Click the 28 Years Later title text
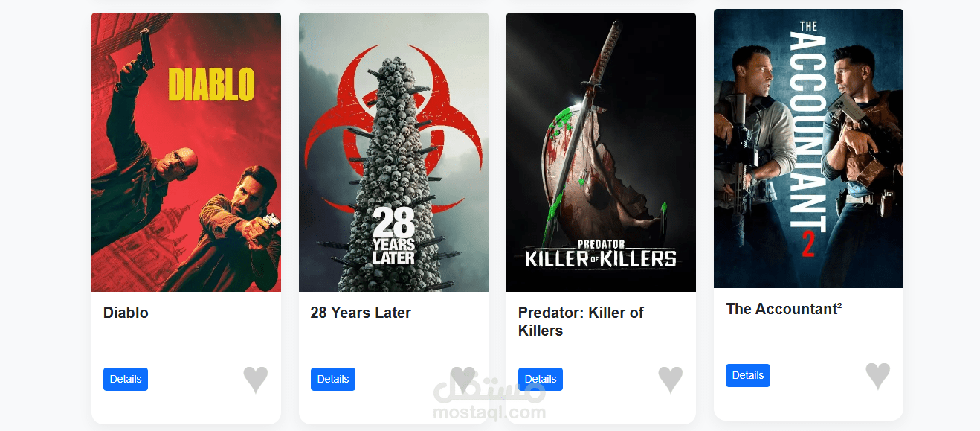Viewport: 980px width, 431px height. pos(361,313)
